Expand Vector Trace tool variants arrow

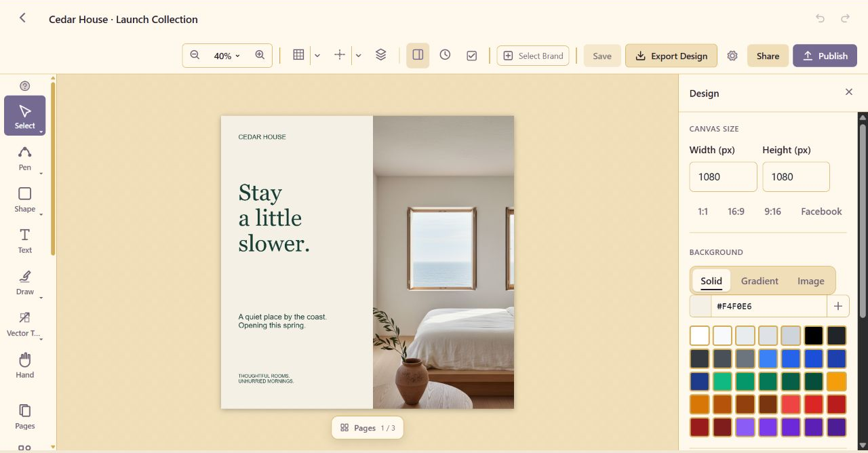[x=41, y=339]
